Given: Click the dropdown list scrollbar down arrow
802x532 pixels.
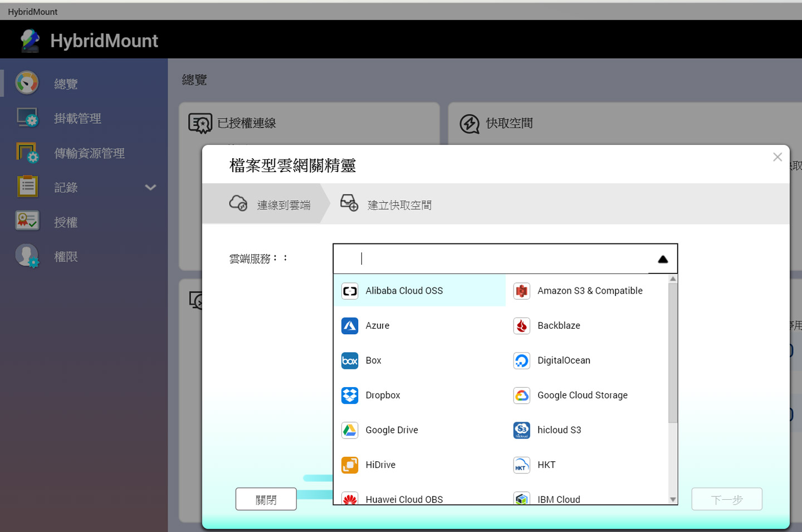Looking at the screenshot, I should 673,500.
